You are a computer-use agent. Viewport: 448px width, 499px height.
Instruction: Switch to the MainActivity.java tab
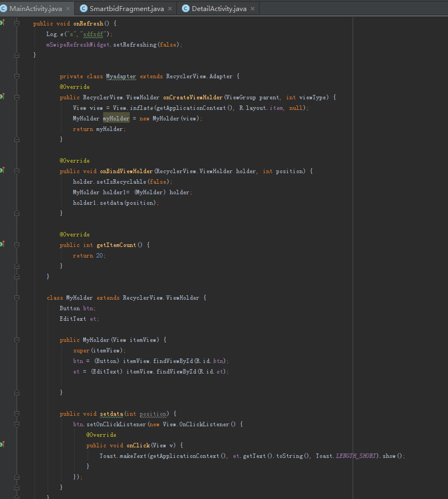point(35,8)
